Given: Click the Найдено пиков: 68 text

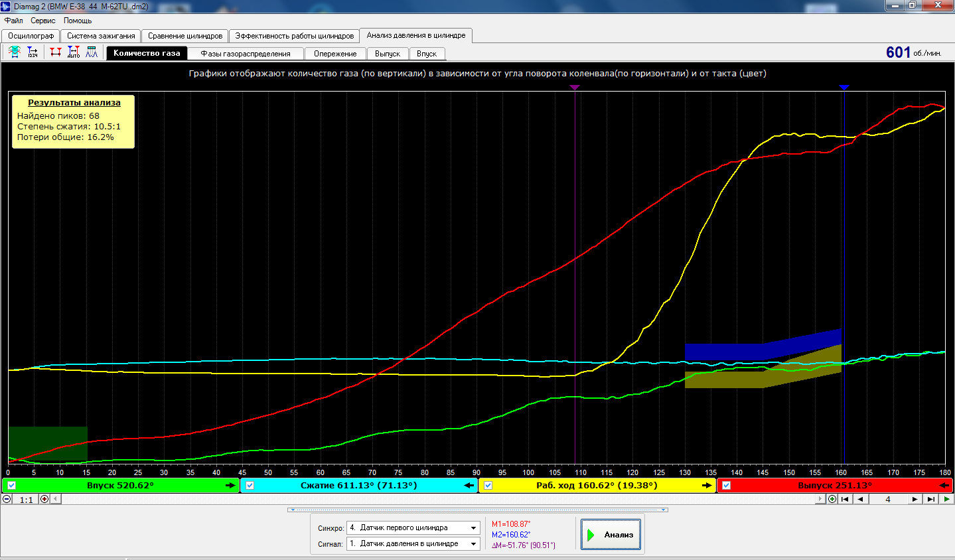Looking at the screenshot, I should [58, 116].
